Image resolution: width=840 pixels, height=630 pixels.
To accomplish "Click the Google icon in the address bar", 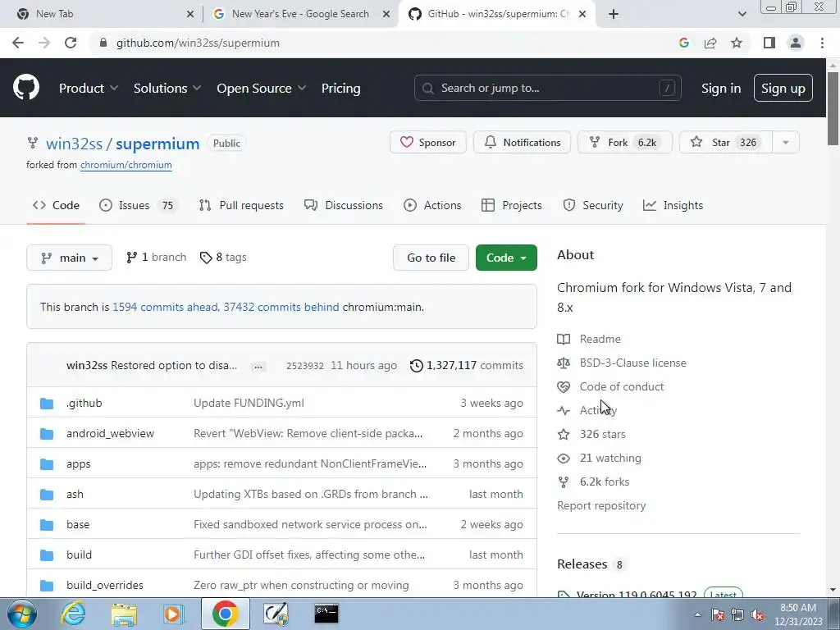I will click(x=683, y=43).
